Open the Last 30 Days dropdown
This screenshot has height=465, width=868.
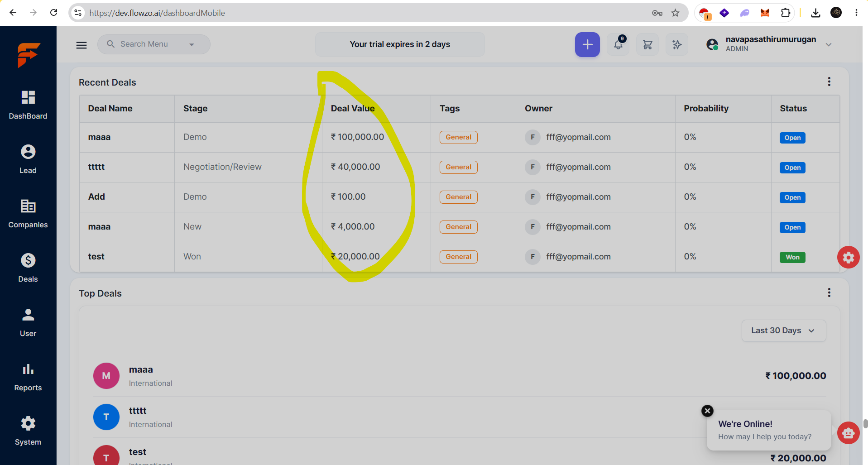tap(784, 331)
